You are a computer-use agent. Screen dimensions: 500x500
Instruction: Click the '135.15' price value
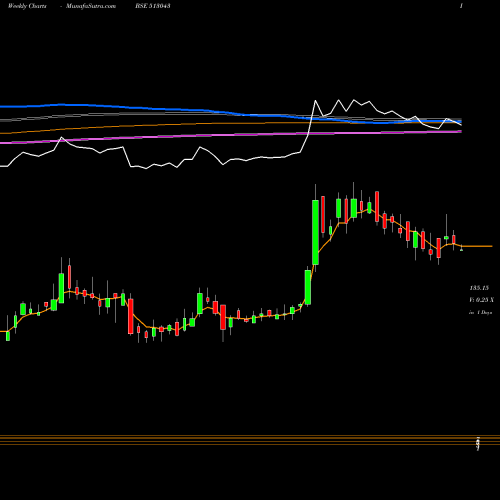point(479,288)
